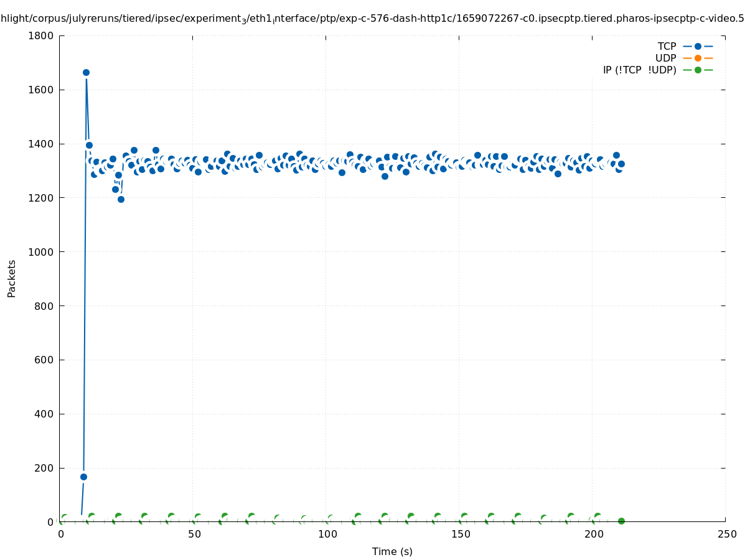Click the orange UDP legend marker
745x560 pixels.
[698, 58]
